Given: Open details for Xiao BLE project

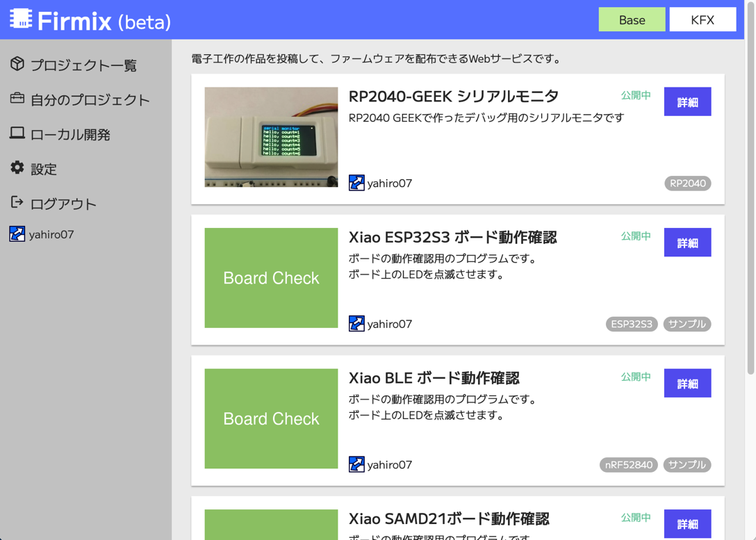Looking at the screenshot, I should [x=687, y=384].
